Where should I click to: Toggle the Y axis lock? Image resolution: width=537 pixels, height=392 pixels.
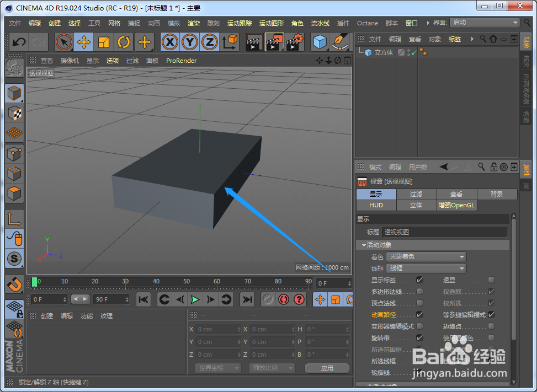click(190, 42)
